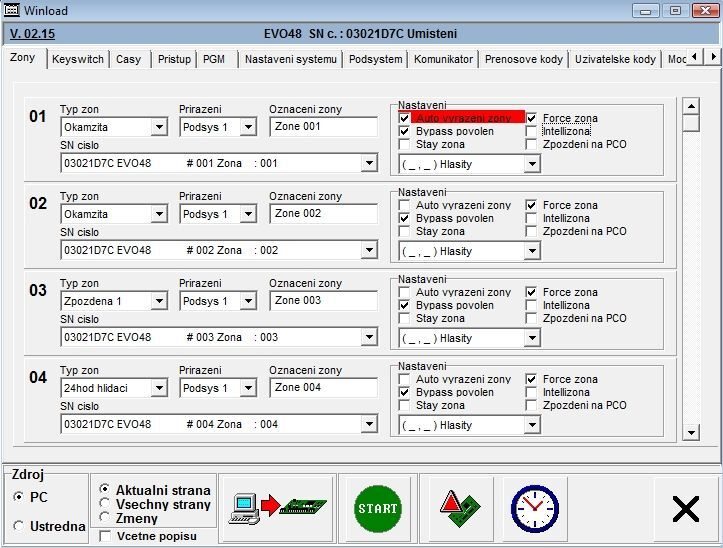Screen dimensions: 723x548
Task: Open Typ zon dropdown for zone 01
Action: (159, 127)
